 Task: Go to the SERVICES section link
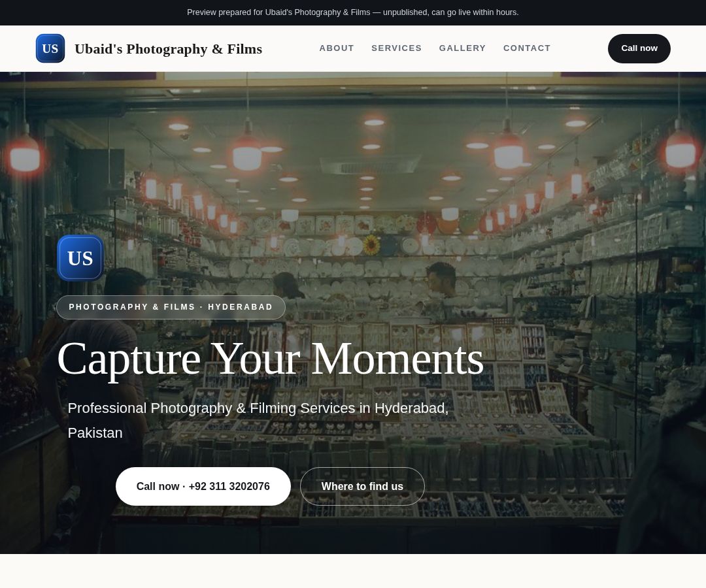(x=397, y=48)
